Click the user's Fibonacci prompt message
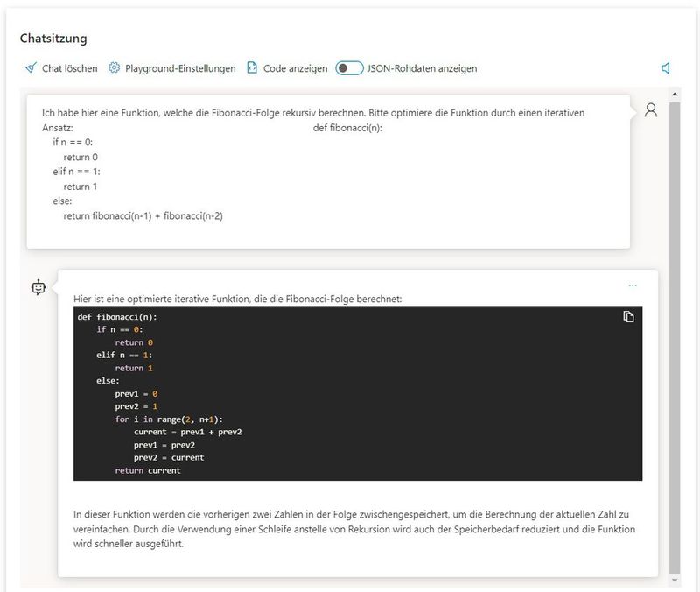 (x=324, y=166)
